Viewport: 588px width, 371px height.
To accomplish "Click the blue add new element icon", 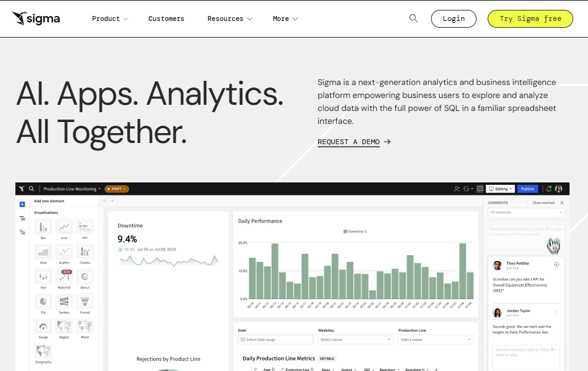I will click(22, 204).
